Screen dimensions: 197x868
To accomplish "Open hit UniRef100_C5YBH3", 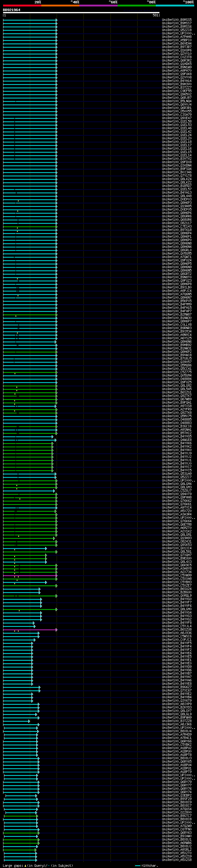I will tap(177, 582).
